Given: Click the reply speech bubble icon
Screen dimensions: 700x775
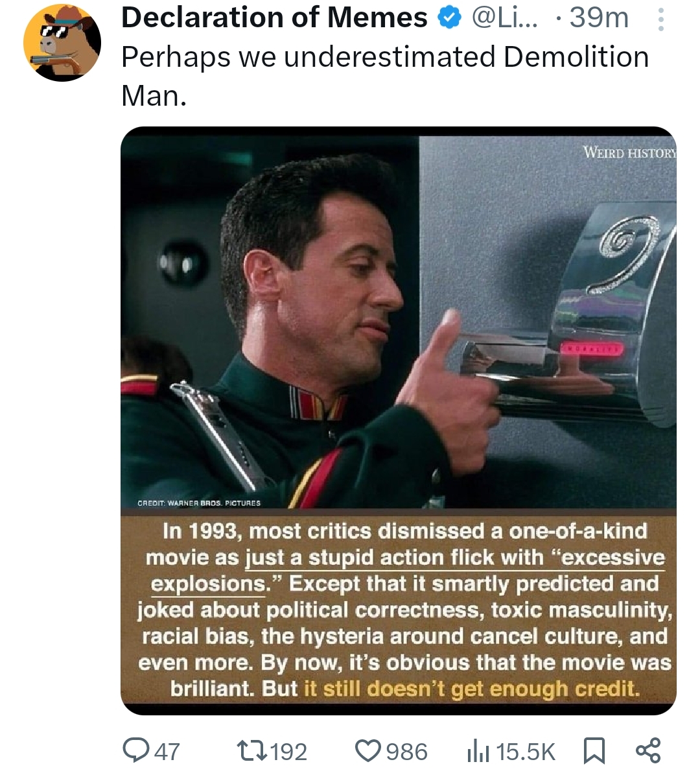Looking at the screenshot, I should (135, 750).
